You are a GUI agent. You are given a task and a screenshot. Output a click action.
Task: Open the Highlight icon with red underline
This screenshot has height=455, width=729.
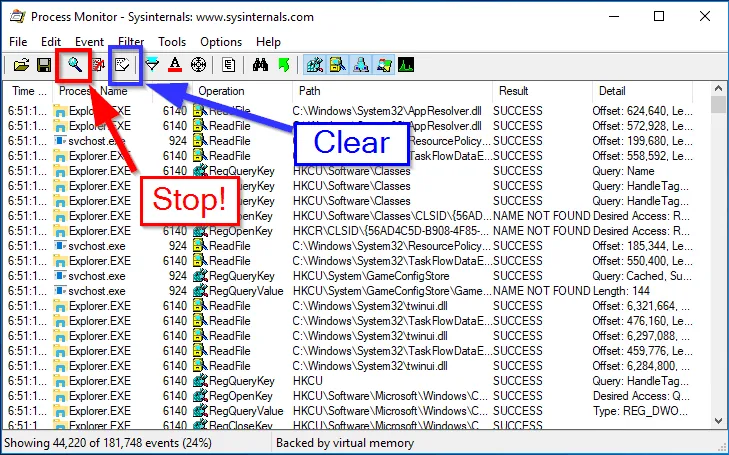coord(175,65)
